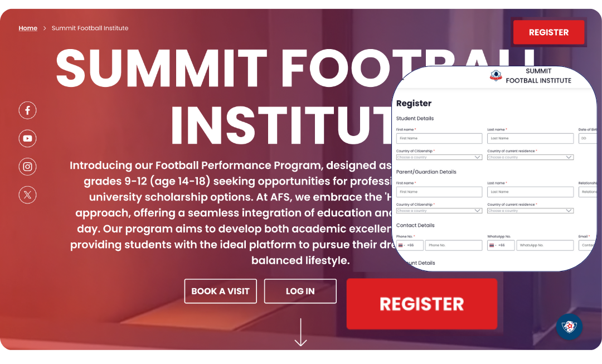Viewport: 602px width, 364px height.
Task: Open the X (Twitter) social icon
Action: pos(27,194)
